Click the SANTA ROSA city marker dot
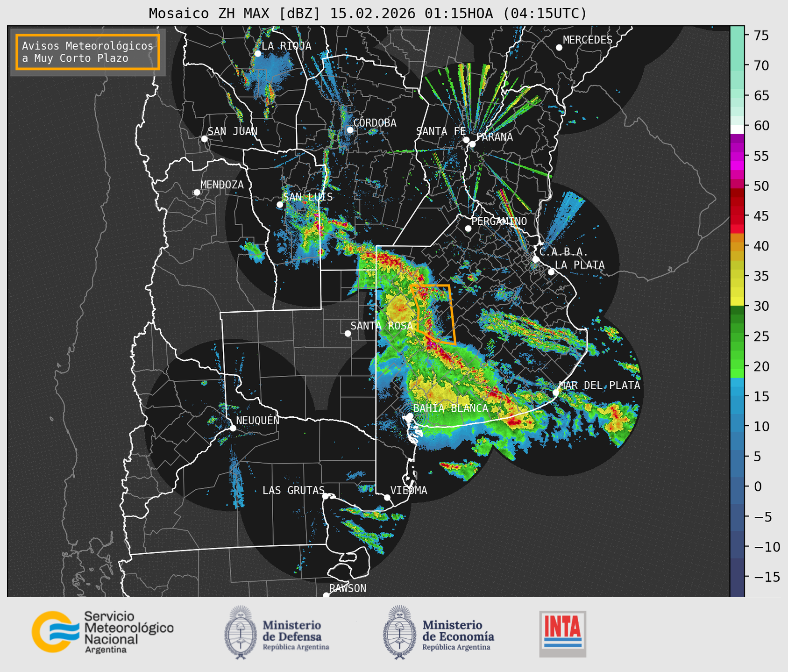Image resolution: width=788 pixels, height=672 pixels. tap(348, 334)
